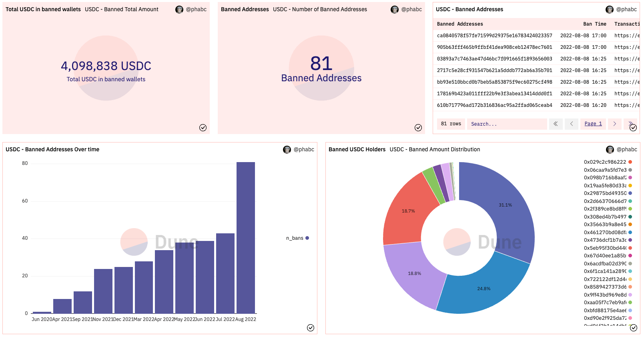
Task: Toggle legend entry 0x8589427373d6
Action: click(608, 287)
